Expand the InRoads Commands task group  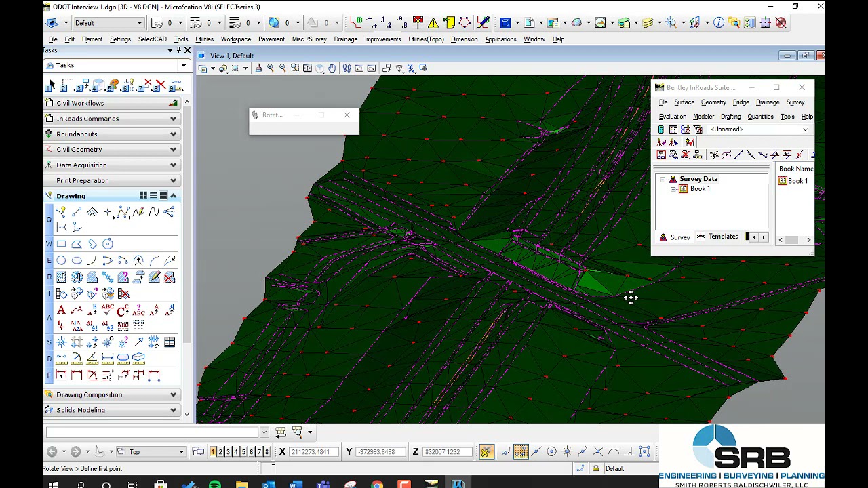click(x=173, y=119)
